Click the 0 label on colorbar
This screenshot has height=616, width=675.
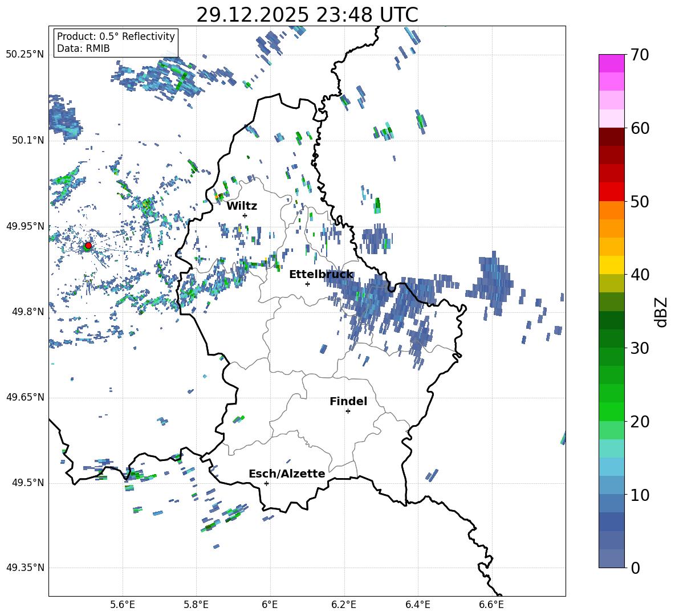click(x=635, y=568)
